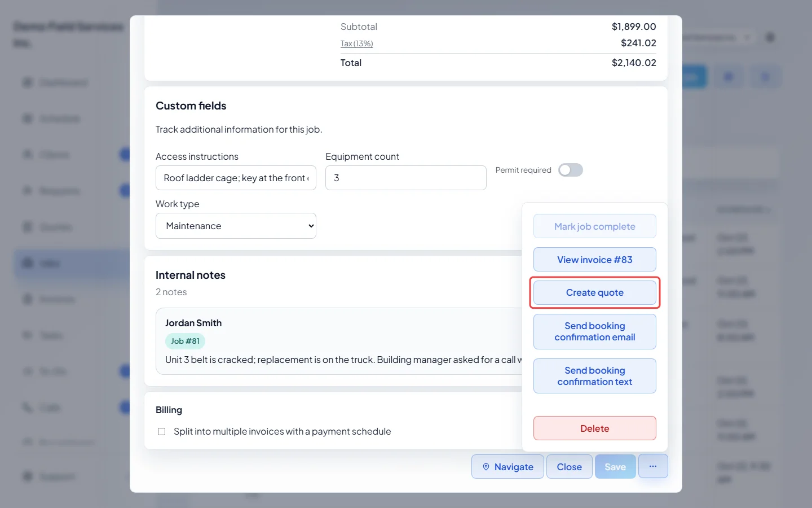
Task: Click the note text about Unit 3 belt
Action: (343, 360)
